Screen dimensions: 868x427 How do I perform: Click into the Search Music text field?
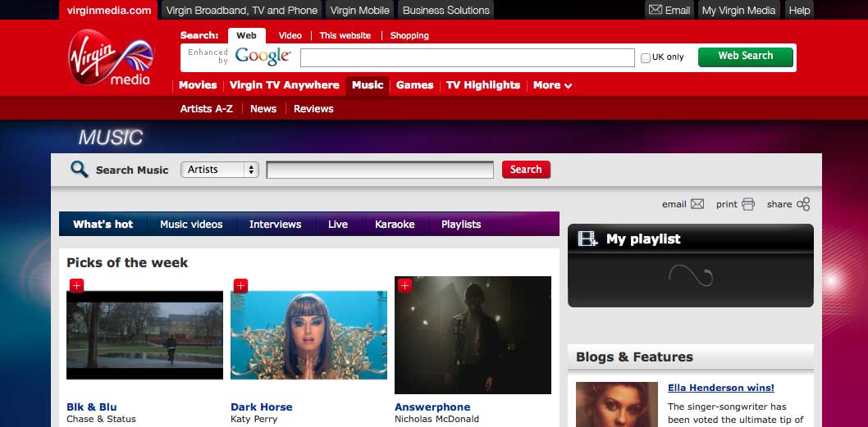click(x=380, y=170)
